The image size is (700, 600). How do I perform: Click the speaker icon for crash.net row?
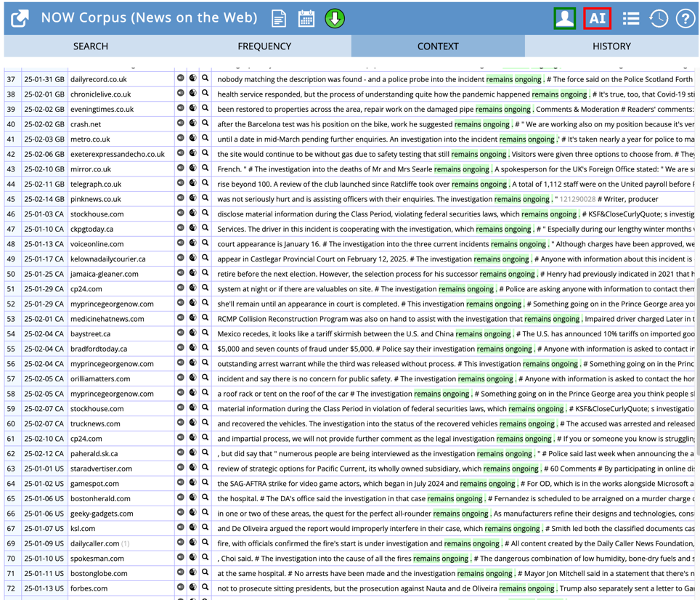[180, 123]
